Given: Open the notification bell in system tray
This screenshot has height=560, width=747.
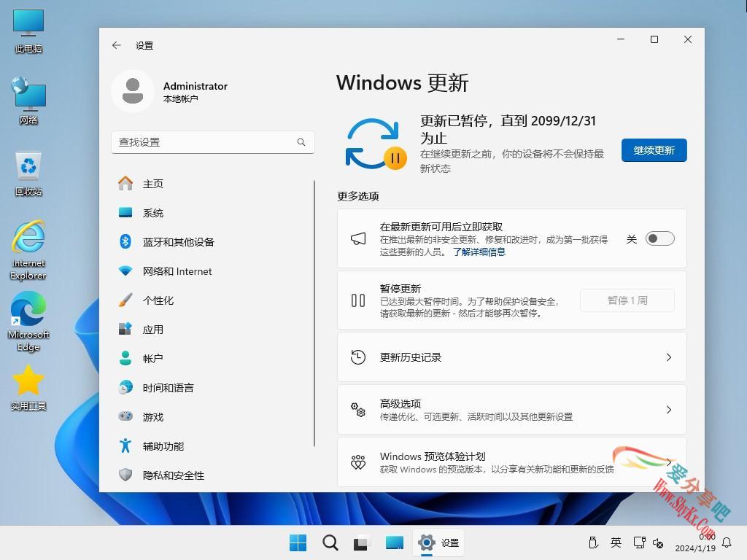Looking at the screenshot, I should point(727,542).
